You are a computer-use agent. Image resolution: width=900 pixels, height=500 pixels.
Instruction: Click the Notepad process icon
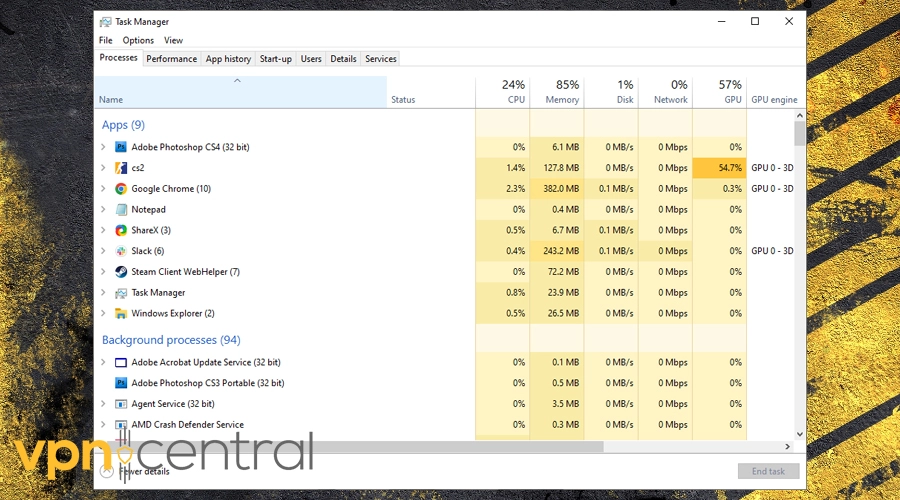(121, 210)
